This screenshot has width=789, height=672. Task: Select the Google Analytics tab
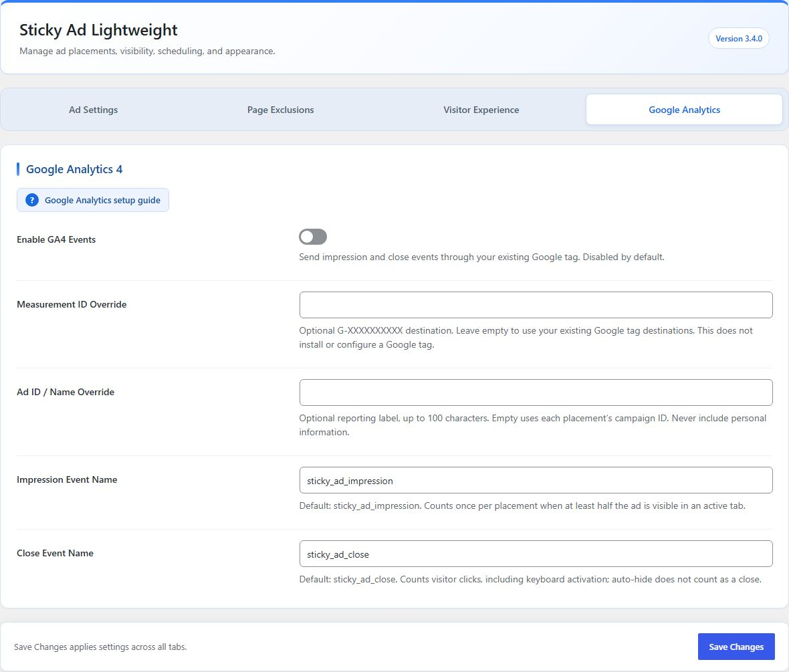[684, 110]
